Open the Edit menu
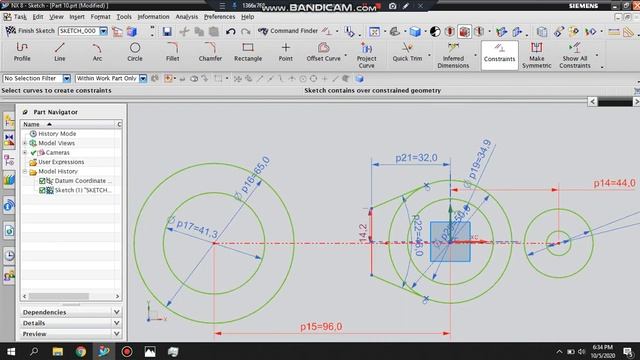The width and height of the screenshot is (640, 360). (x=38, y=17)
